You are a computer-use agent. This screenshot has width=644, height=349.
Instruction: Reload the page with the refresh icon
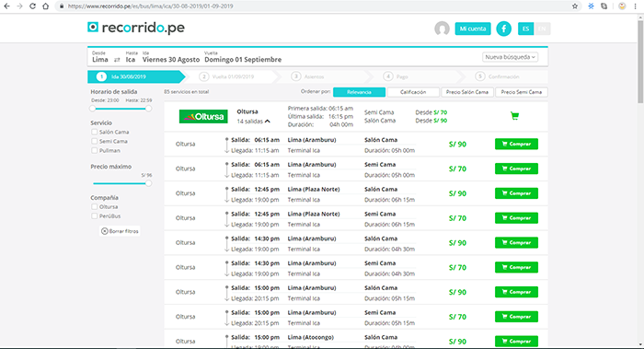32,6
